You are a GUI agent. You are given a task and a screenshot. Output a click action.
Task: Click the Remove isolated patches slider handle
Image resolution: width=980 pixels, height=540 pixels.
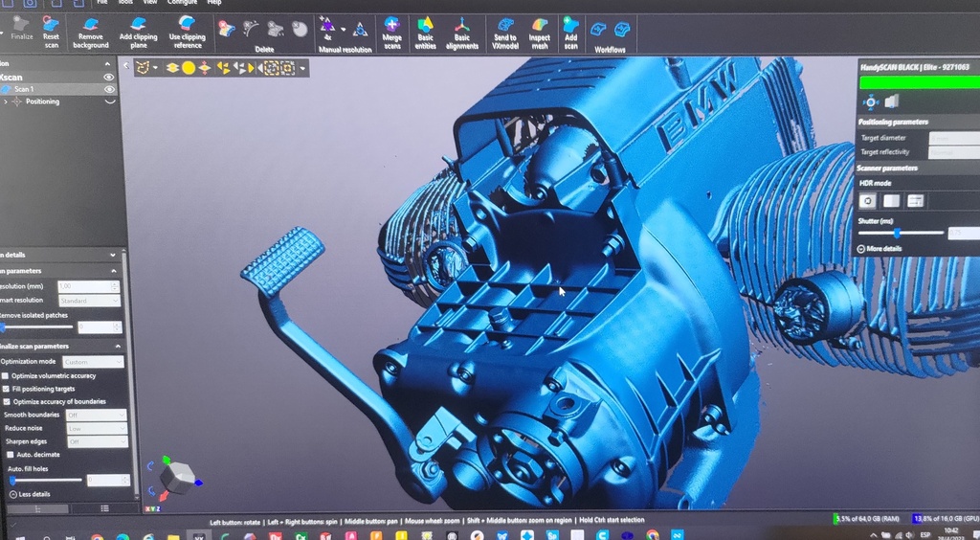click(x=2, y=326)
